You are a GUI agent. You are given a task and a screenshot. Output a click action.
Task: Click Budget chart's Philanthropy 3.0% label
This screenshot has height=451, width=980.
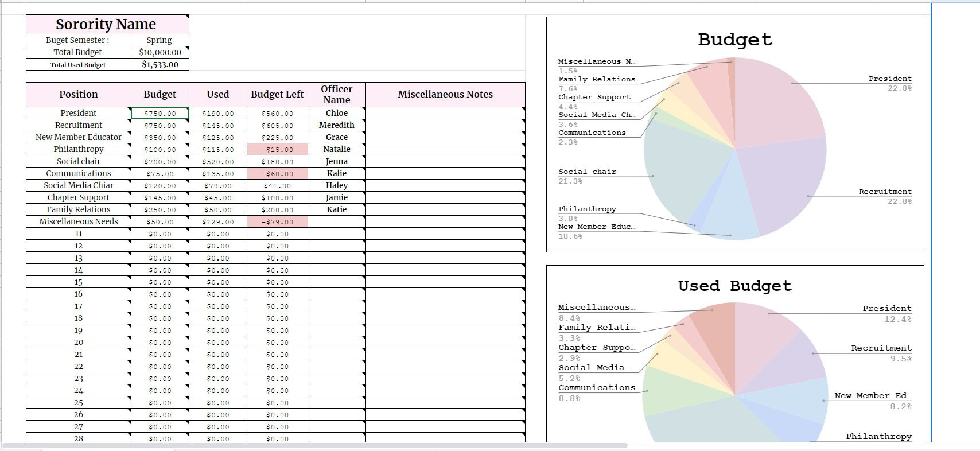[x=588, y=213]
